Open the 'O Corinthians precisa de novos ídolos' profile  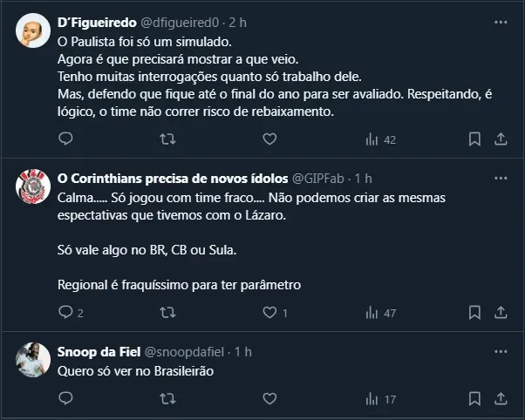pos(167,177)
